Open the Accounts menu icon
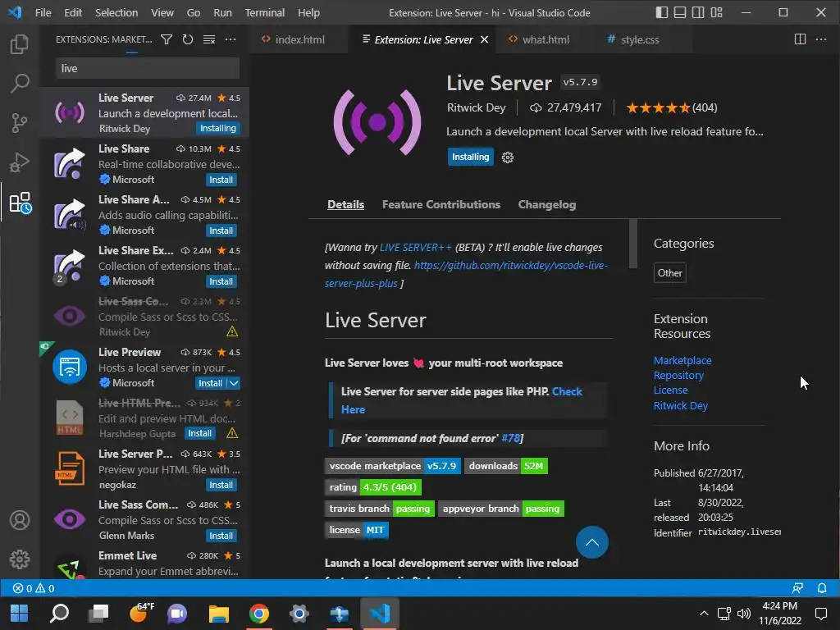 pyautogui.click(x=20, y=520)
